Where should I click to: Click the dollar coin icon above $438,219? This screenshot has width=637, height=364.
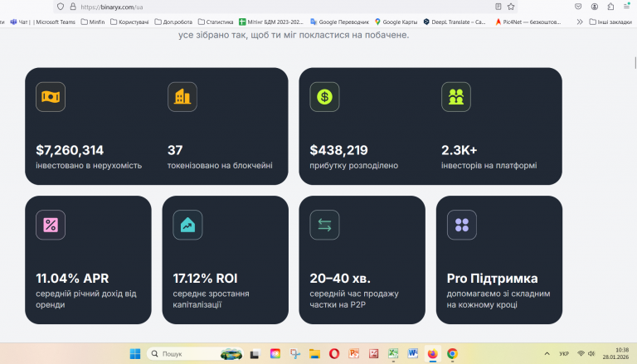[x=324, y=97]
